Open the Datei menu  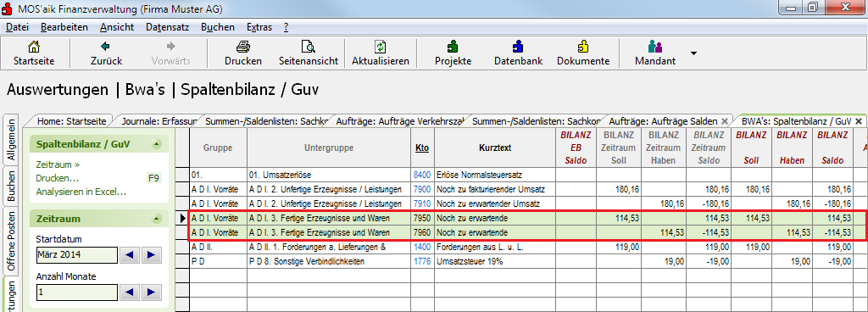17,27
